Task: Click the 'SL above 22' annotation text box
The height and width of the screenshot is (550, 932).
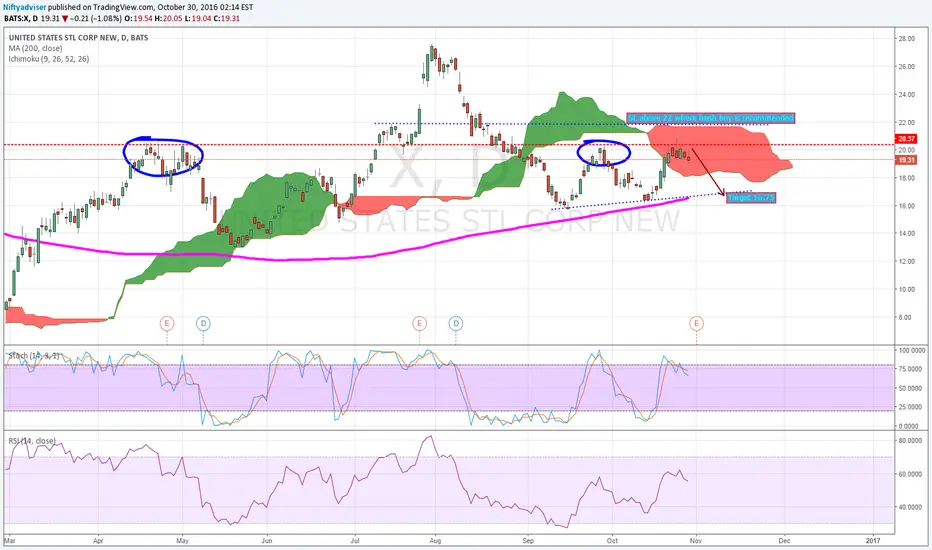Action: point(710,118)
